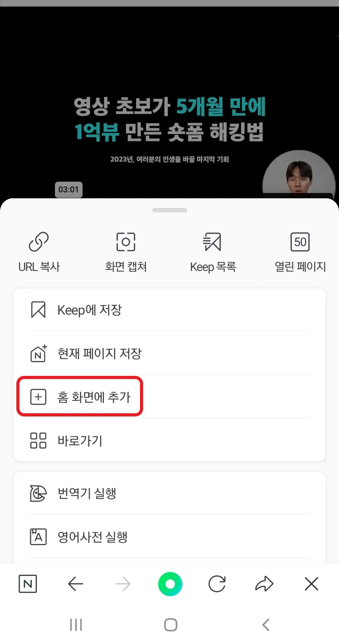
Task: Tap the URL 복사 link icon
Action: tap(39, 242)
